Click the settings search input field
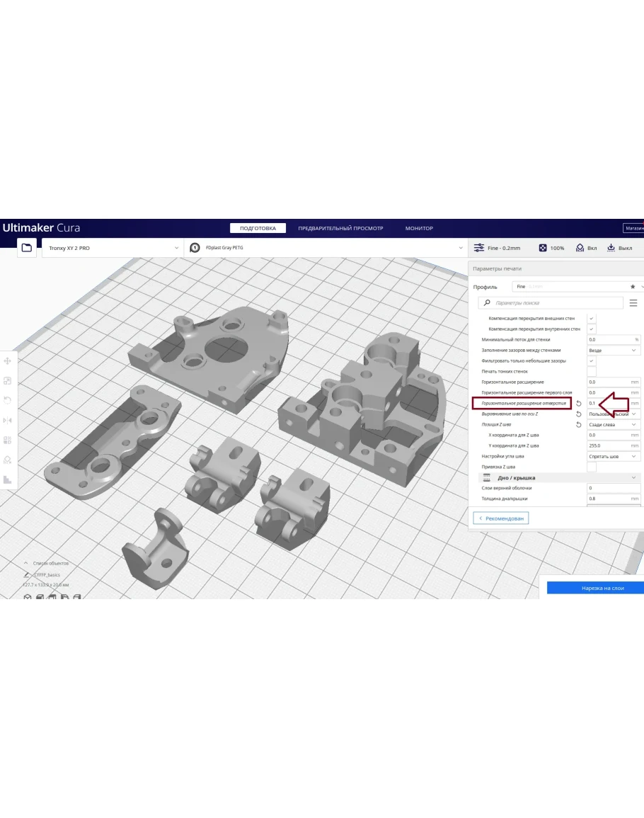The image size is (644, 818). coord(556,303)
